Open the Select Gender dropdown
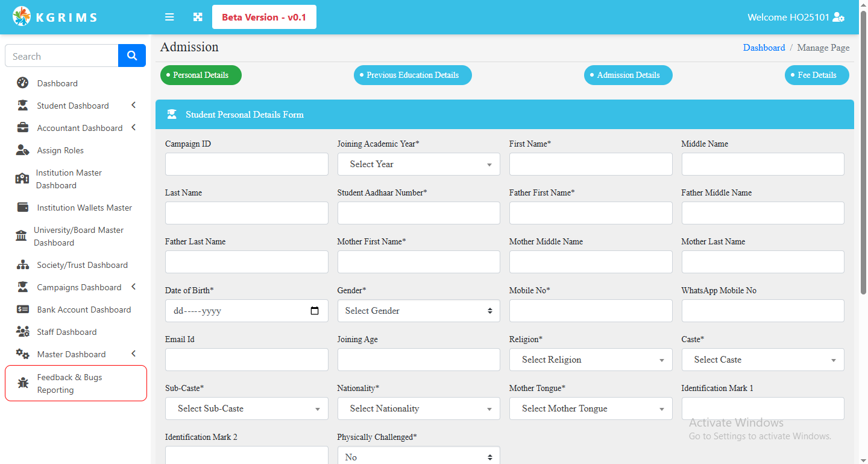Image resolution: width=868 pixels, height=464 pixels. 418,311
